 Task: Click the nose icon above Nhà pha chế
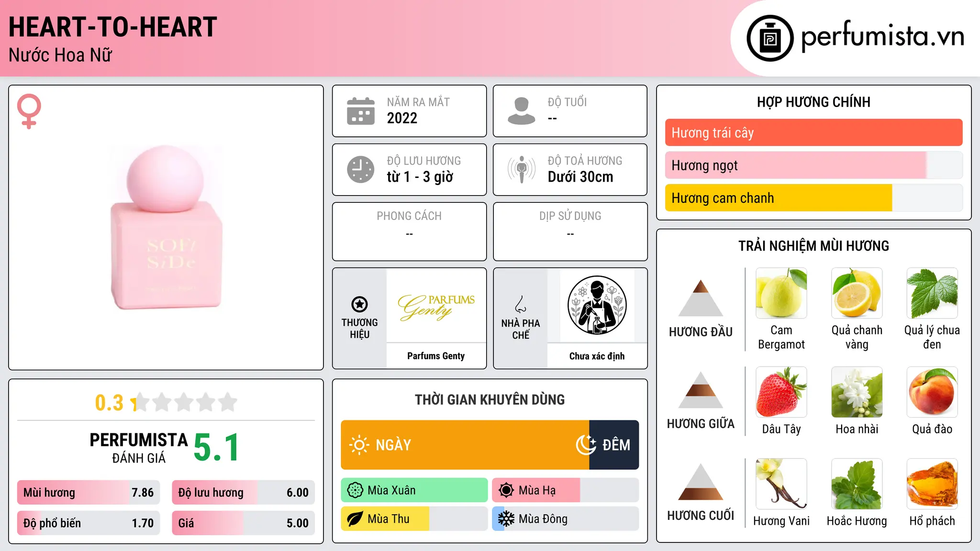521,304
